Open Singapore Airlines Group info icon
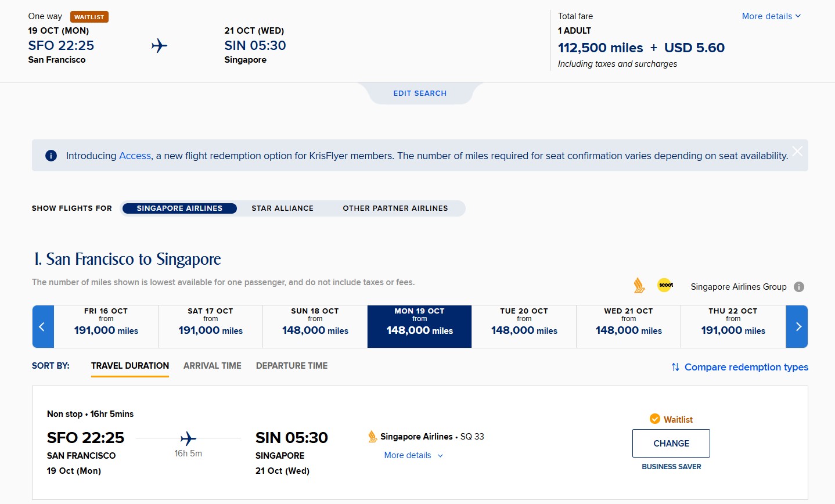This screenshot has height=504, width=835. (799, 287)
